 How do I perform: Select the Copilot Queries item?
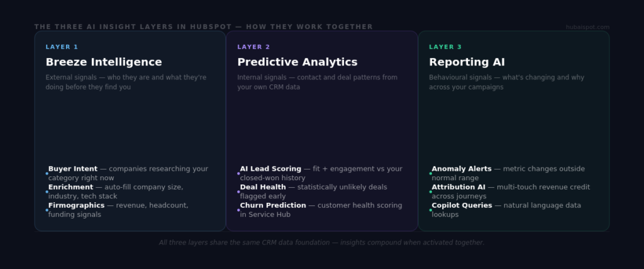pos(506,210)
